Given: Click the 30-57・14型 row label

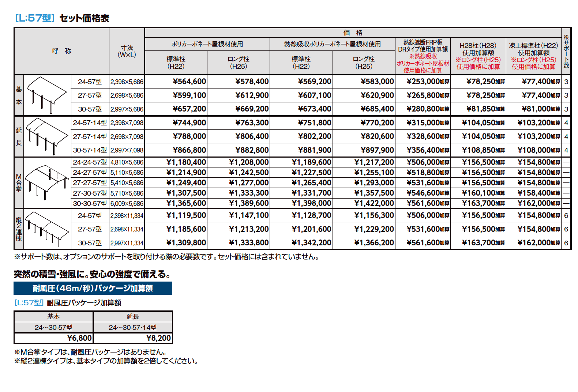Looking at the screenshot, I should pyautogui.click(x=90, y=150).
